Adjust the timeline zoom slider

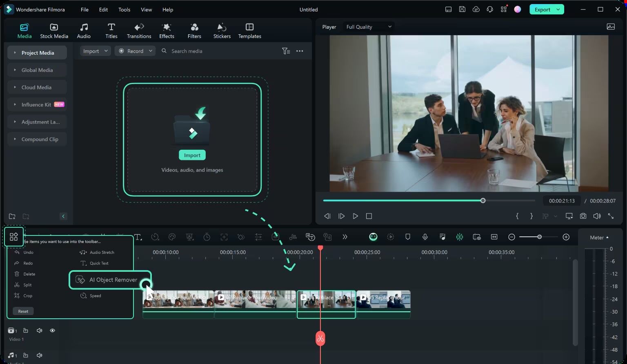point(539,236)
